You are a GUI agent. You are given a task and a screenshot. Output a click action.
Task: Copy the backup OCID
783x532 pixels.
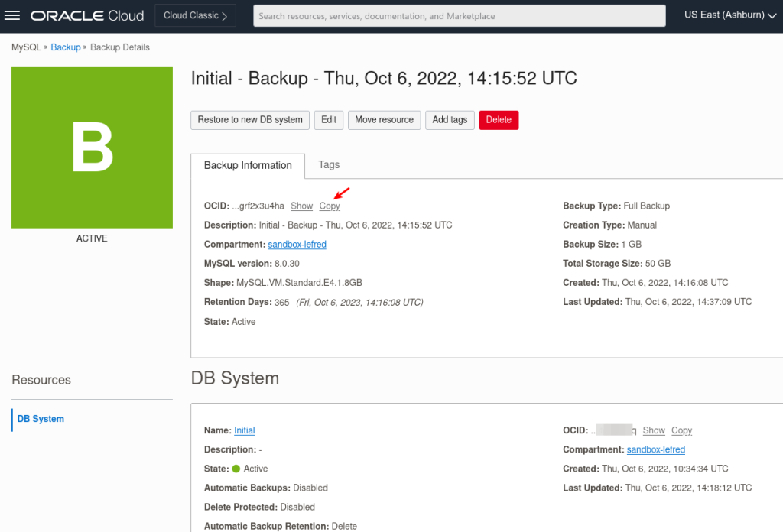coord(329,206)
